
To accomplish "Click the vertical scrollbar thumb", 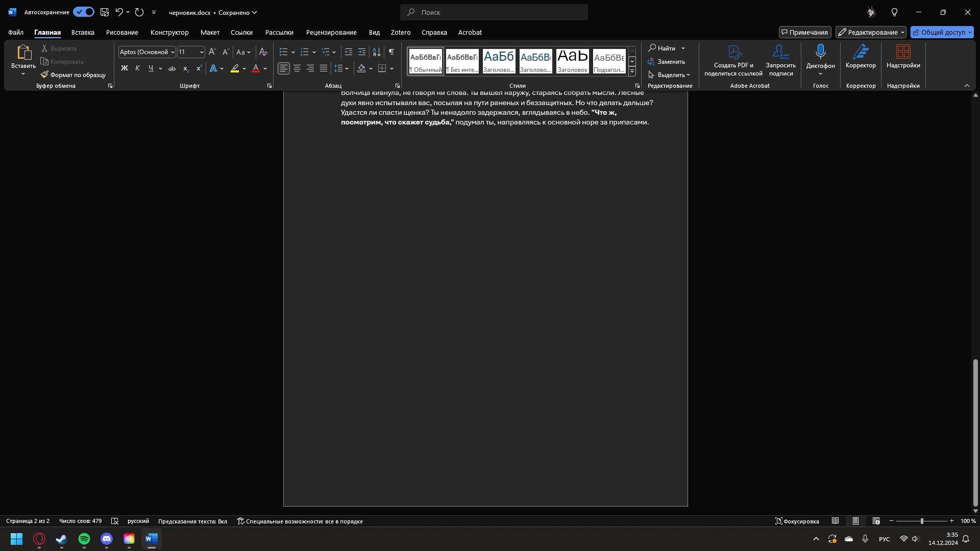I will pyautogui.click(x=975, y=433).
